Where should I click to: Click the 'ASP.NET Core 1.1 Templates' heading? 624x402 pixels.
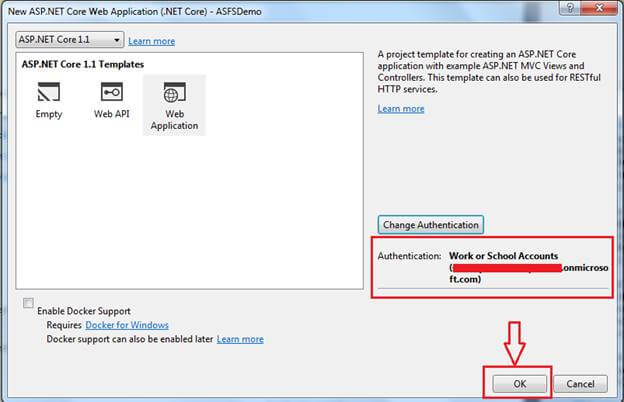point(83,64)
